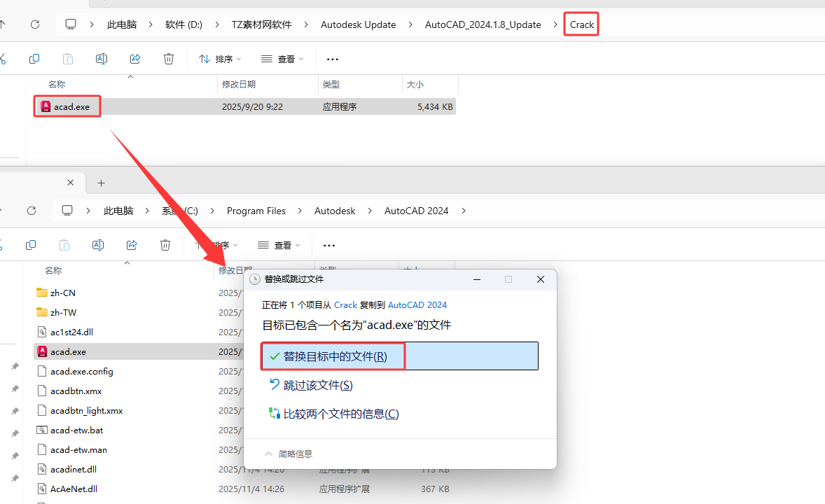This screenshot has width=825, height=504.
Task: Expand chevron after Autodesk Update breadcrumb
Action: (410, 24)
